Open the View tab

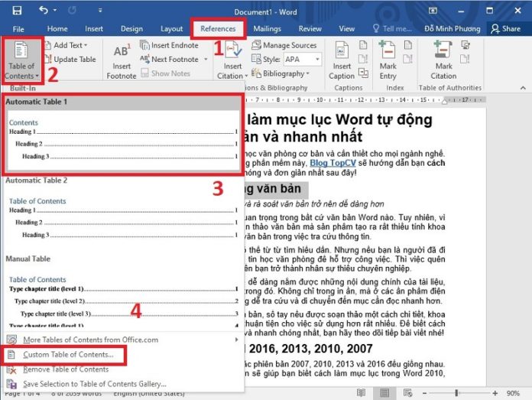pyautogui.click(x=347, y=29)
